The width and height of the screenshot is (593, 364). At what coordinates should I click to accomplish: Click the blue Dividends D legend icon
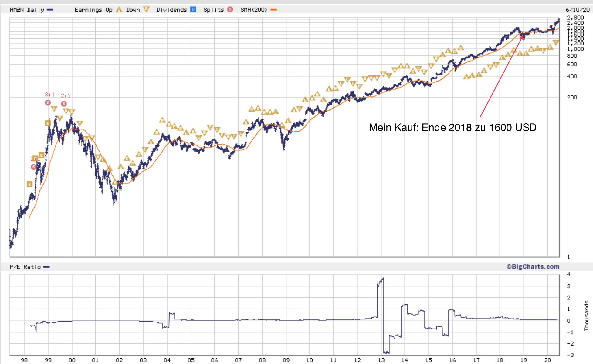(x=193, y=9)
